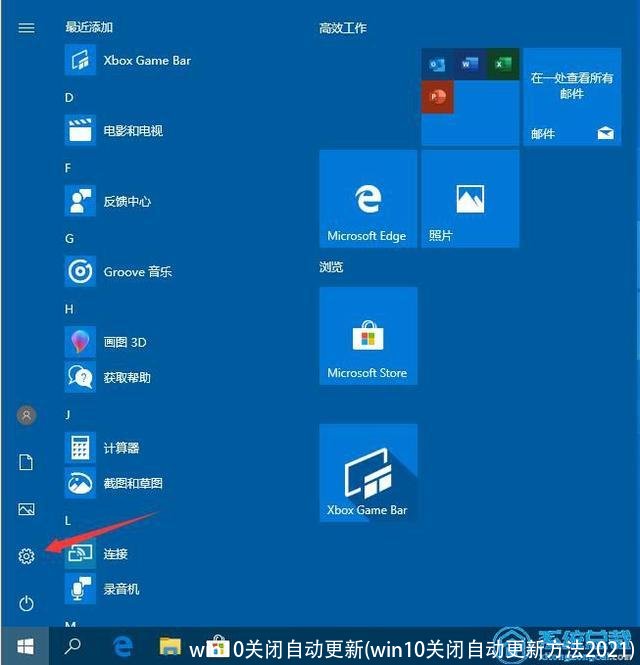640x665 pixels.
Task: Open the PowerPoint tile in Office folder
Action: point(437,97)
